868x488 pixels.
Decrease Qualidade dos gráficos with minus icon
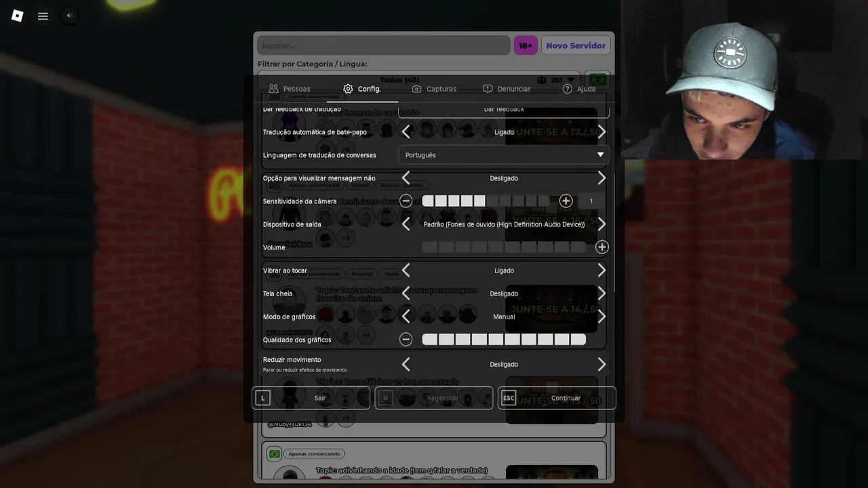[406, 339]
